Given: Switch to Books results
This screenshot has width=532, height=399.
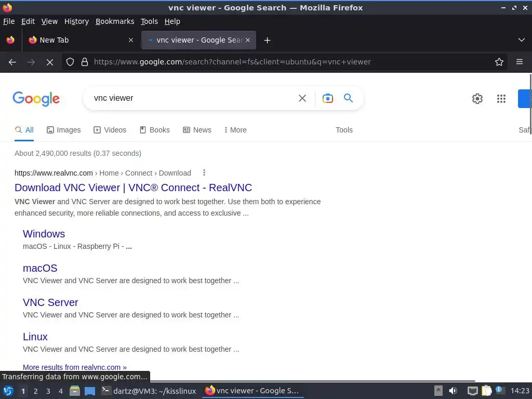Looking at the screenshot, I should click(155, 130).
